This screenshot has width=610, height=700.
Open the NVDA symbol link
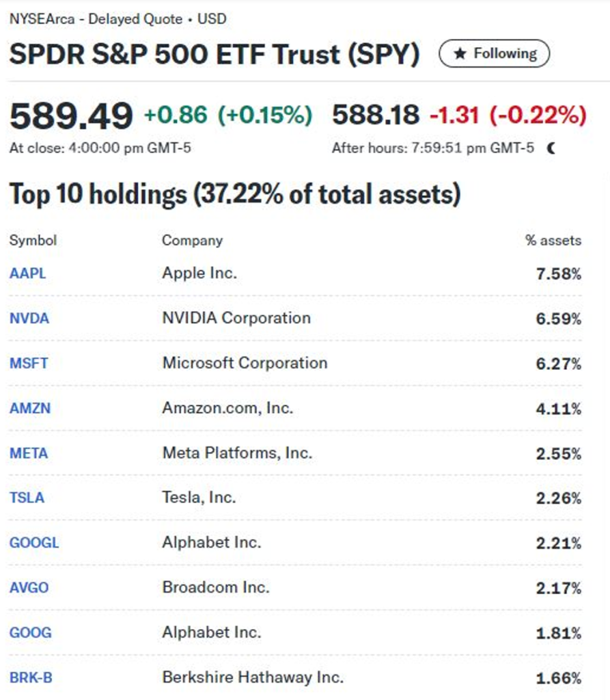point(29,319)
